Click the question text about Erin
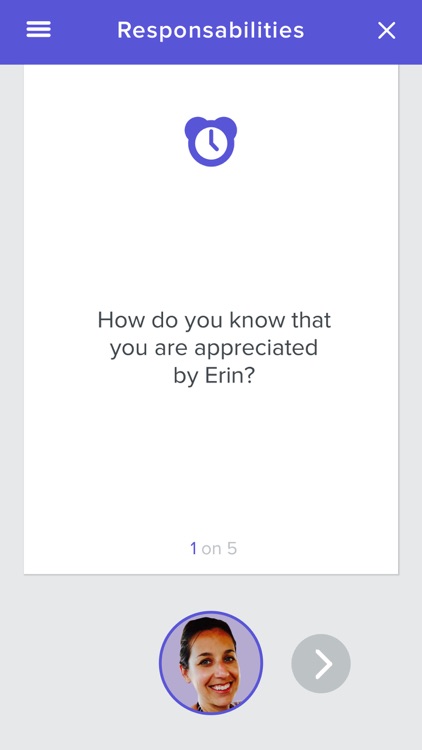The image size is (422, 750). tap(214, 348)
